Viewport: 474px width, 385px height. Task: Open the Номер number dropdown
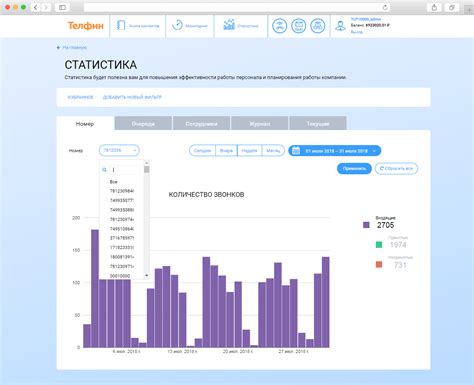click(119, 150)
